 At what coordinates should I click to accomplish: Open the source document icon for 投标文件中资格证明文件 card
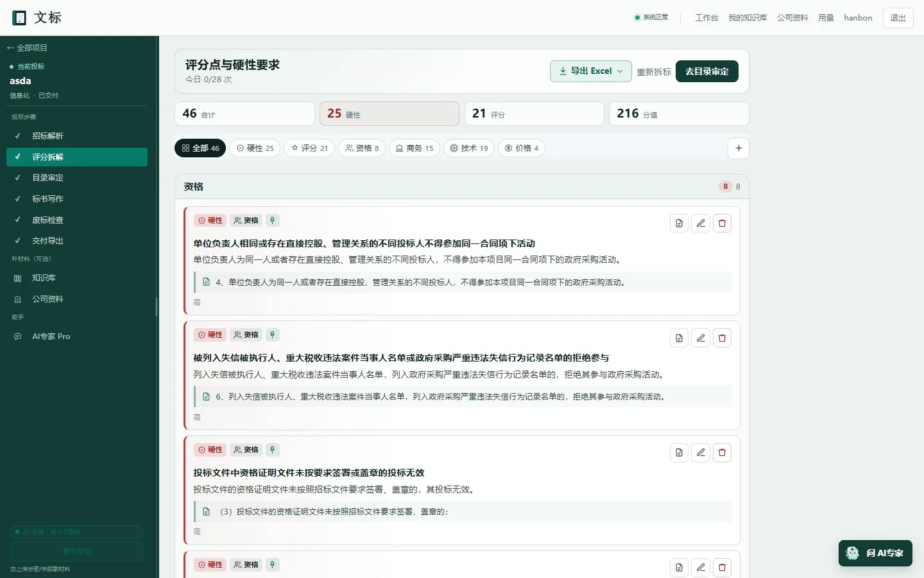679,453
